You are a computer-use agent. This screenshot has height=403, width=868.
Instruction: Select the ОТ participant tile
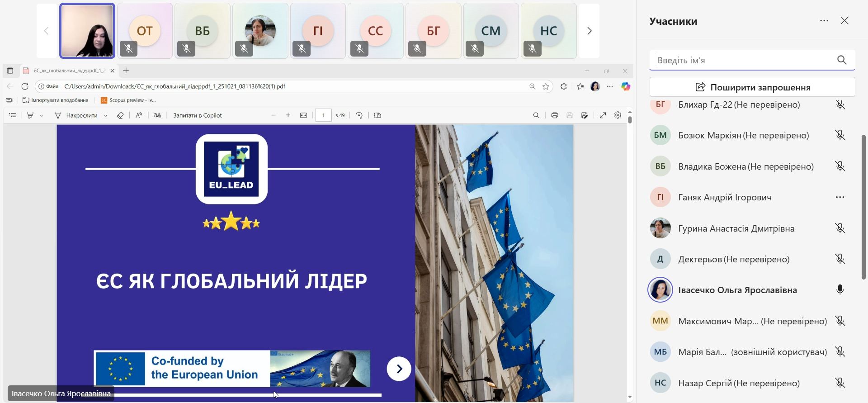145,31
